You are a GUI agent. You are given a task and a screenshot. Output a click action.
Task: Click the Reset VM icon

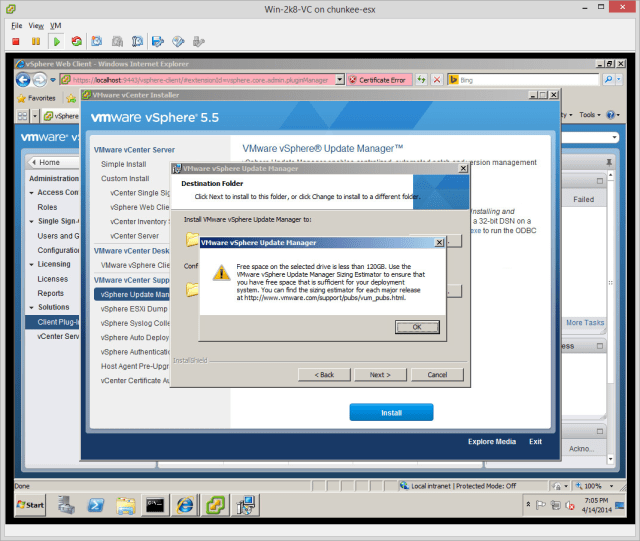(x=76, y=41)
